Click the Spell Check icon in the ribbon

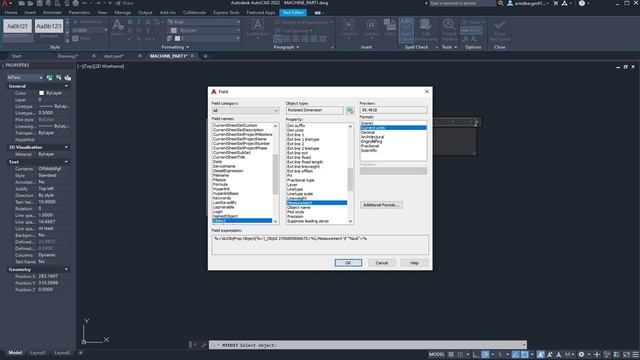(406, 29)
